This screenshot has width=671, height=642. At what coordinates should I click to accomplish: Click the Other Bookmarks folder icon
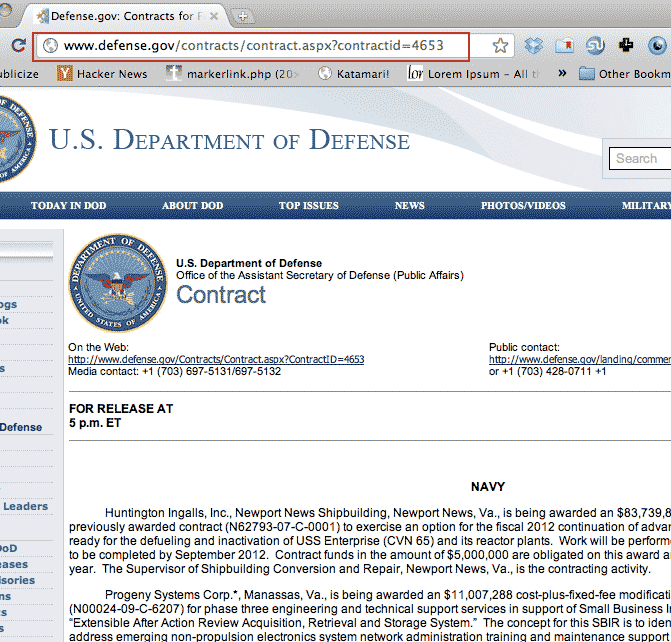[586, 74]
